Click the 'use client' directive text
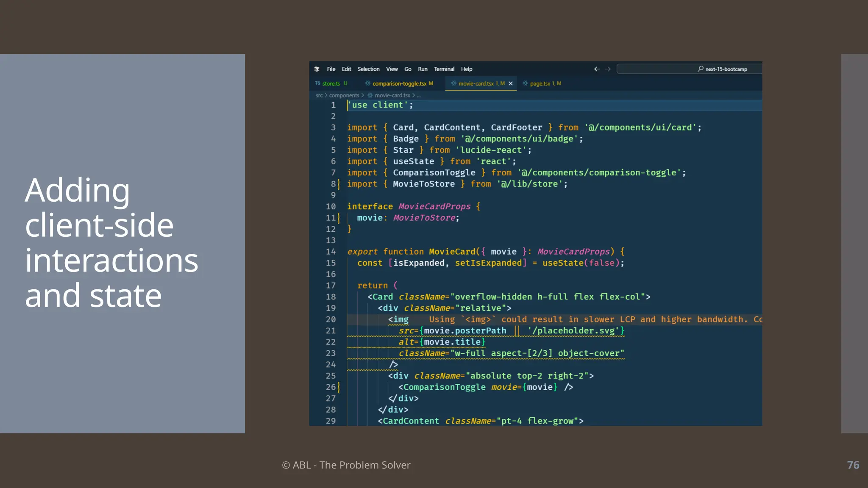868x488 pixels. 378,105
